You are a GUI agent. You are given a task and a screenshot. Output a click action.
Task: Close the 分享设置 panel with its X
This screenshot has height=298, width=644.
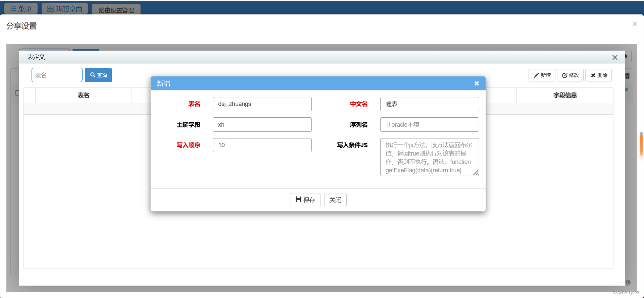point(635,24)
